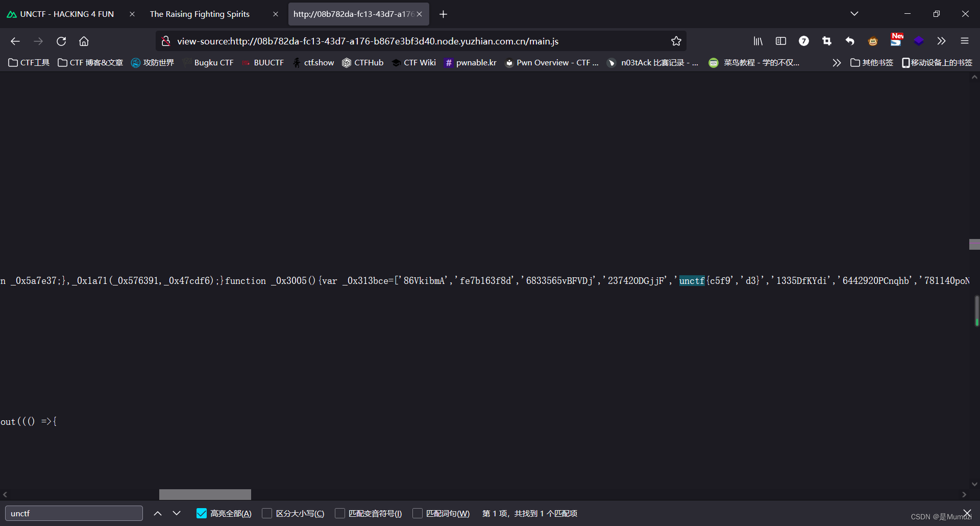Open the circled 7 extension icon

(804, 41)
